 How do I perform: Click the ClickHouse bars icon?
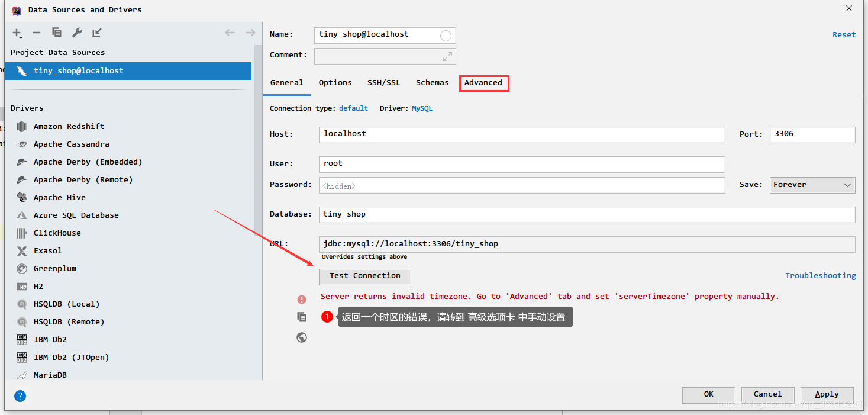pos(22,233)
